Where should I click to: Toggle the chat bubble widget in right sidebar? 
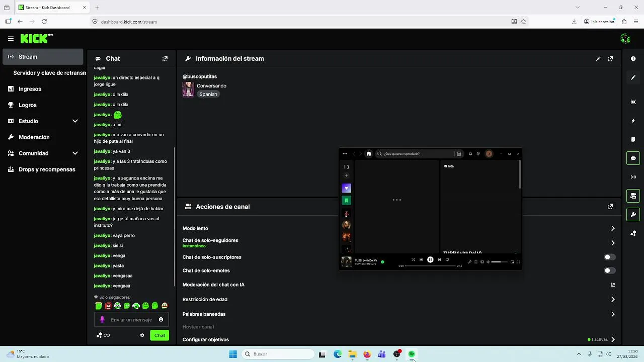tap(633, 158)
